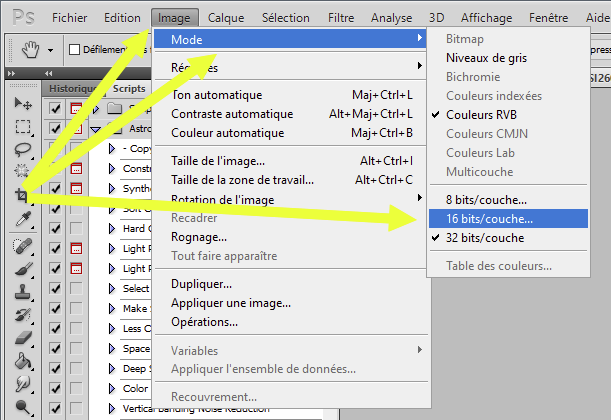Screen dimensions: 611x420
Task: Select the Paint Bucket tool
Action: 23,361
